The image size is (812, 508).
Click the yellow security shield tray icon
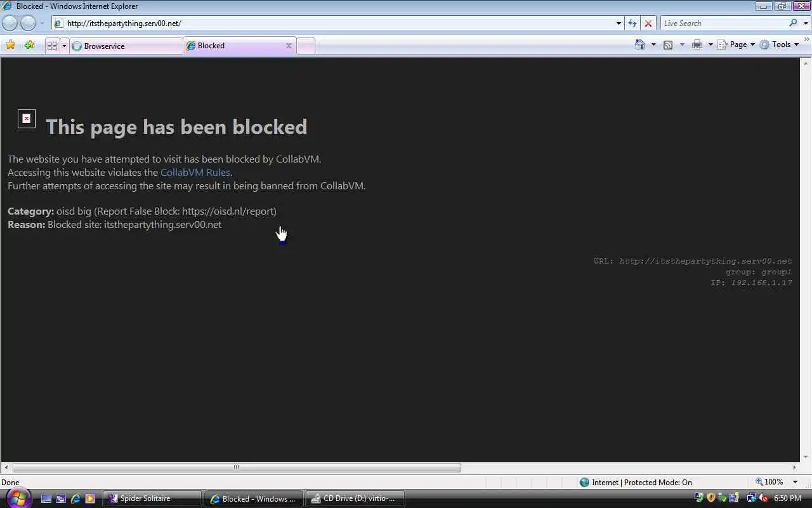tap(711, 498)
